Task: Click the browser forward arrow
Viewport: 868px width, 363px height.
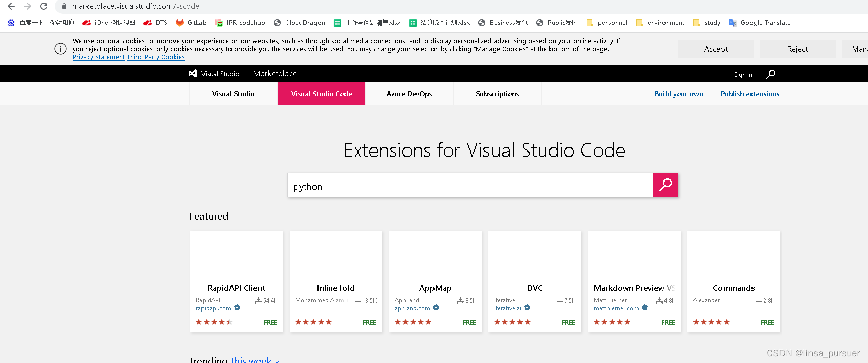Action: click(x=27, y=6)
